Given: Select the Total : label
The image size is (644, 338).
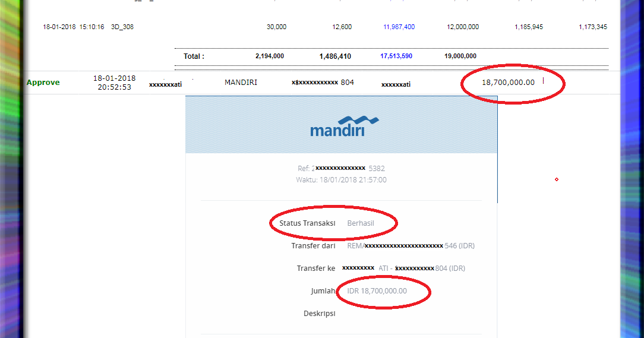Looking at the screenshot, I should coord(194,56).
